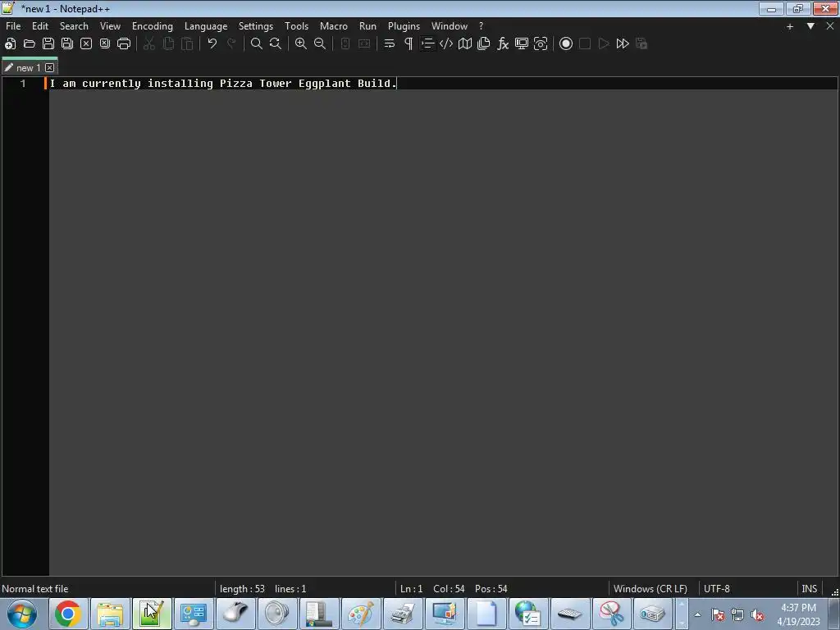840x630 pixels.
Task: Click the Redo arrow icon
Action: [231, 44]
